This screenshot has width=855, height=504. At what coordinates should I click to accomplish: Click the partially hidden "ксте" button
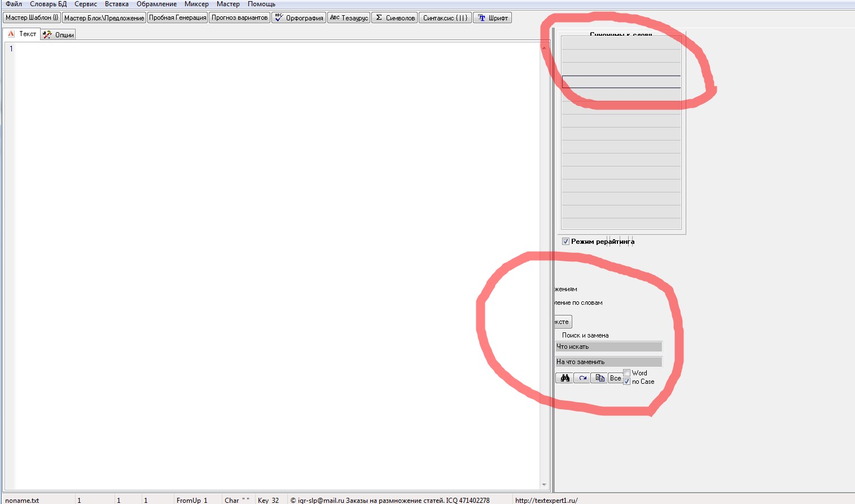(x=563, y=322)
